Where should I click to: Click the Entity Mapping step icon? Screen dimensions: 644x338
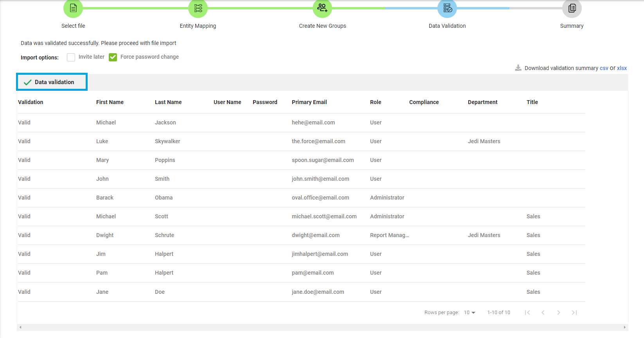pos(198,8)
